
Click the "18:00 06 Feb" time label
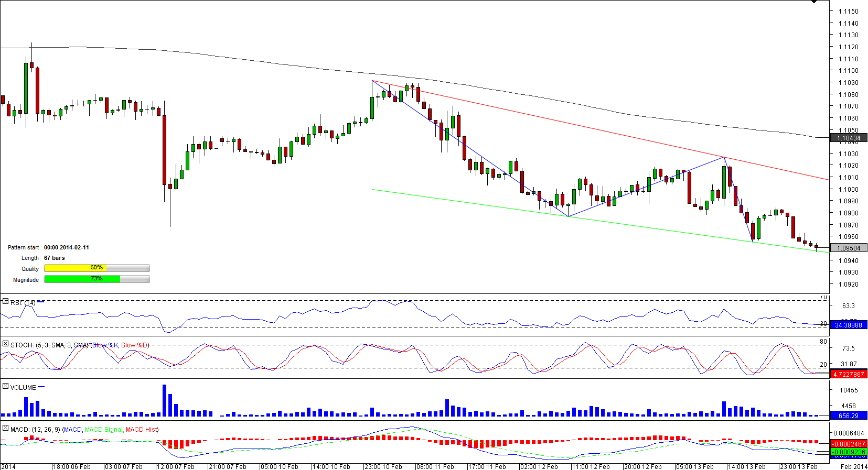[x=72, y=467]
